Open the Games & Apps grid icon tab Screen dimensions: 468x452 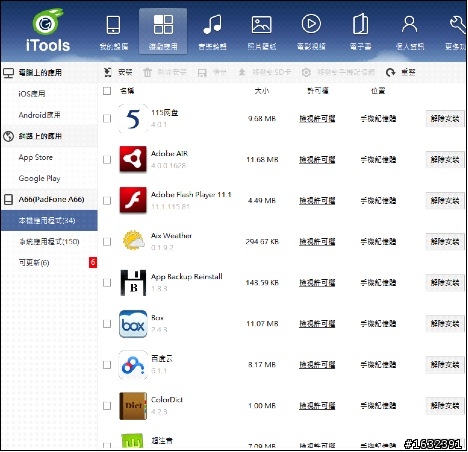pyautogui.click(x=163, y=32)
